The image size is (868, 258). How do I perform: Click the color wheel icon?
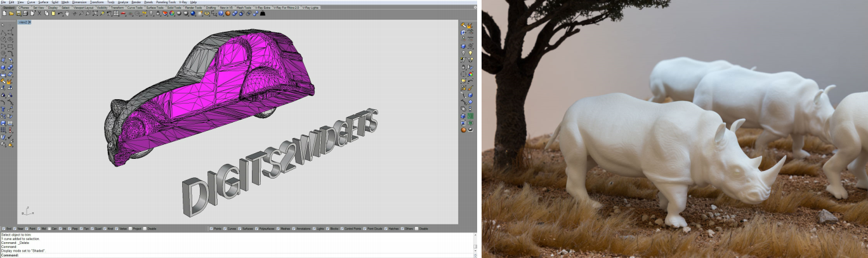(172, 13)
